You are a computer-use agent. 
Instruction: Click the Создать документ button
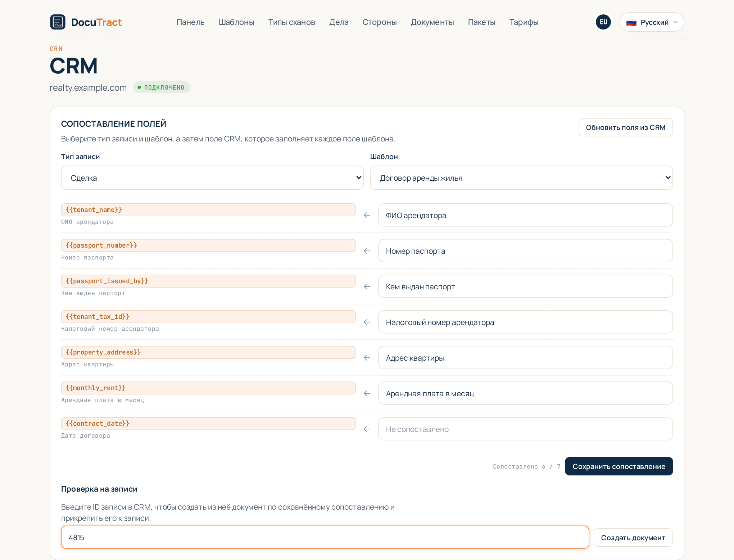[x=633, y=538]
